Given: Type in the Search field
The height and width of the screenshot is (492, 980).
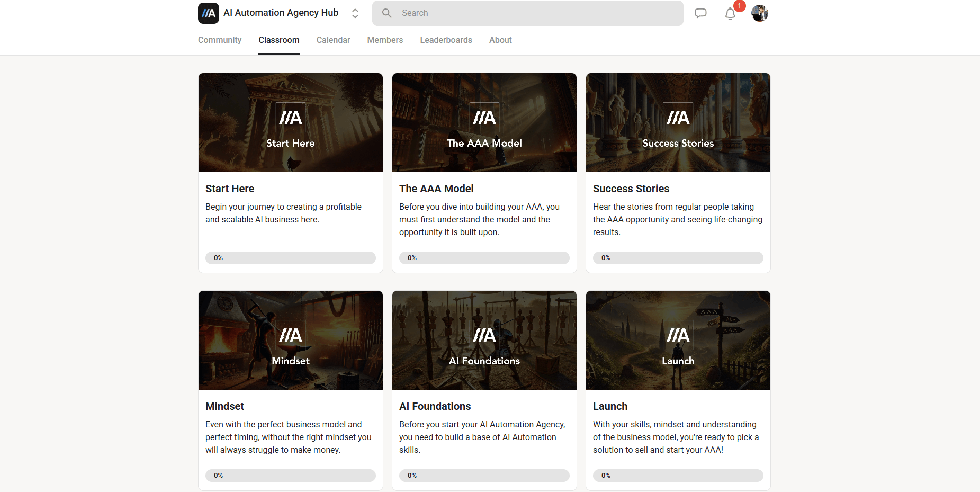Looking at the screenshot, I should [x=535, y=13].
